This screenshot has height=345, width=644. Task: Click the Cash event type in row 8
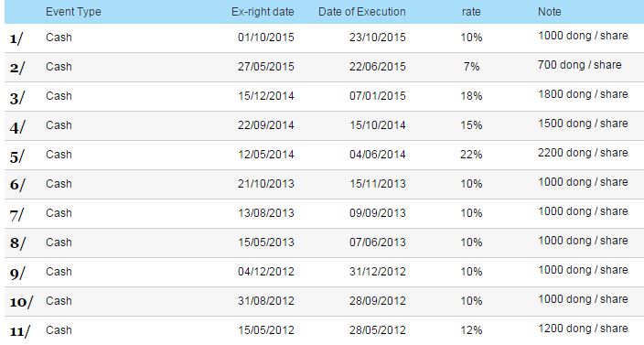(x=59, y=243)
